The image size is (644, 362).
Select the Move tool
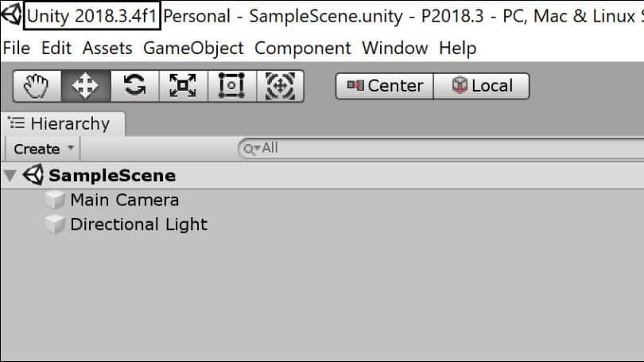(x=86, y=86)
